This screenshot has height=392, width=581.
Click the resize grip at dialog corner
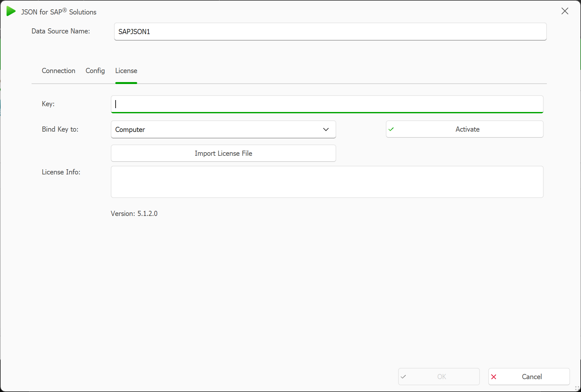tap(577, 388)
